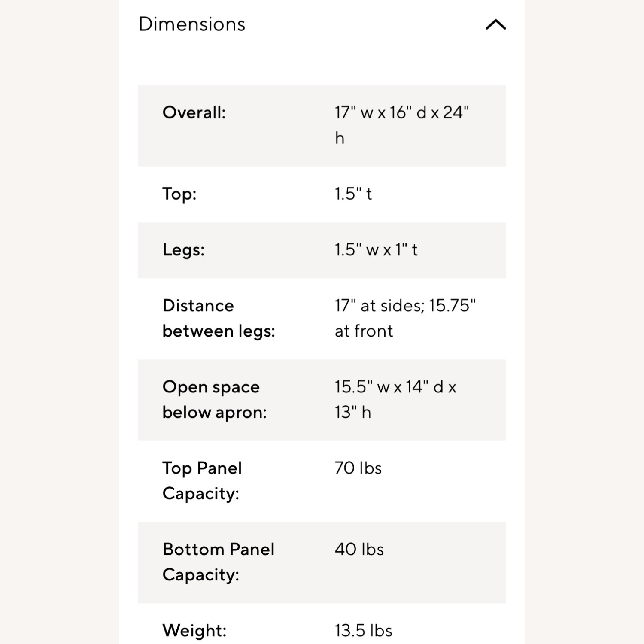The height and width of the screenshot is (644, 644).
Task: Click the Dimensions section heading
Action: 192,24
